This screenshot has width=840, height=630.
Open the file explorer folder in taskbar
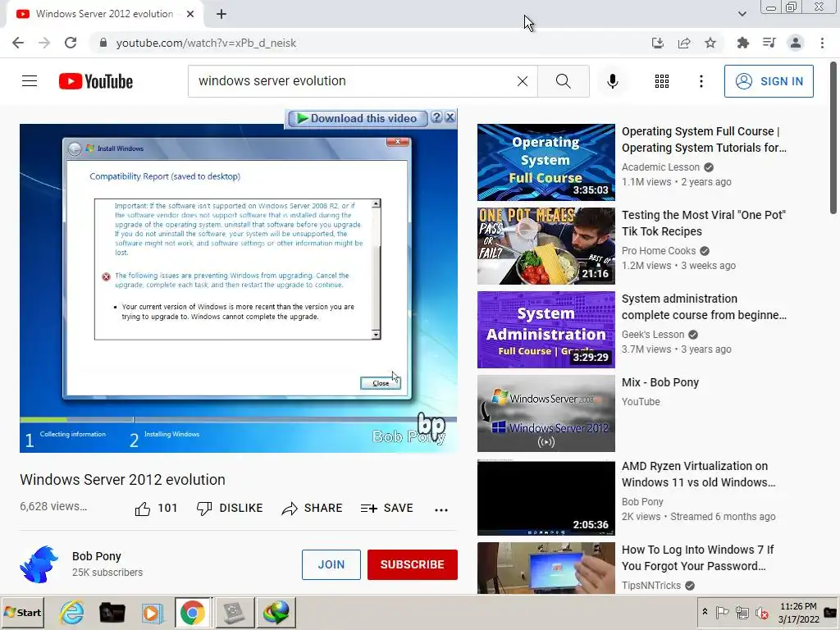click(x=112, y=612)
